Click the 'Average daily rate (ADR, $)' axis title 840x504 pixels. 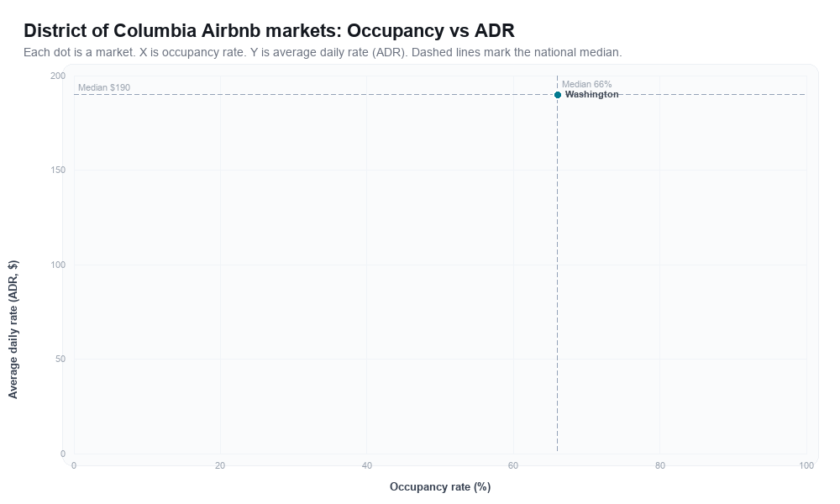pos(13,329)
